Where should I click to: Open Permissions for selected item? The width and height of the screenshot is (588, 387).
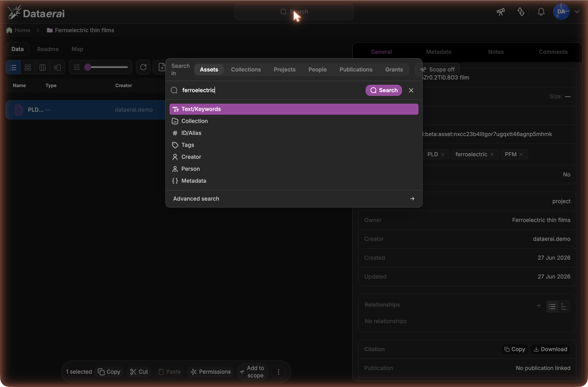pyautogui.click(x=210, y=372)
